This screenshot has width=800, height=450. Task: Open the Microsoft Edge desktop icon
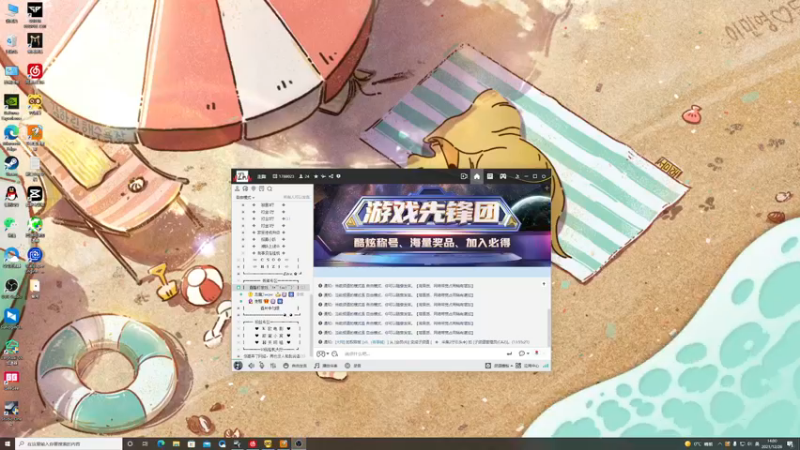[11, 137]
